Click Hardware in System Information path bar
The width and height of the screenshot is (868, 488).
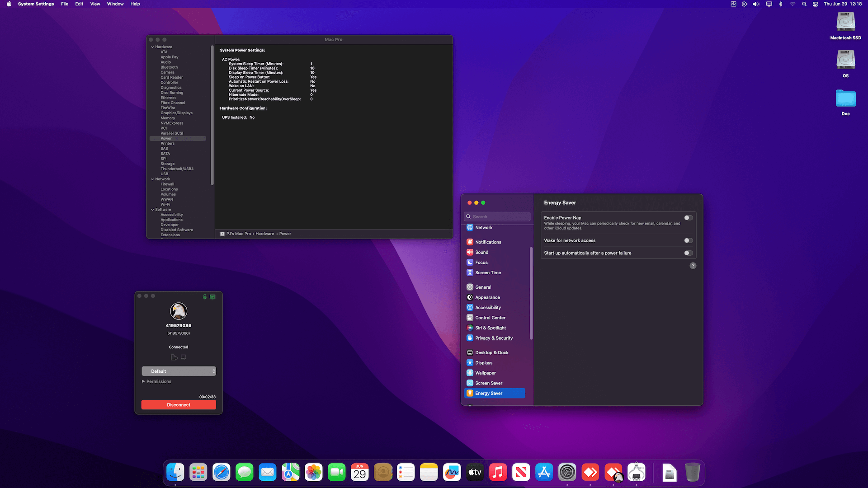tap(264, 234)
